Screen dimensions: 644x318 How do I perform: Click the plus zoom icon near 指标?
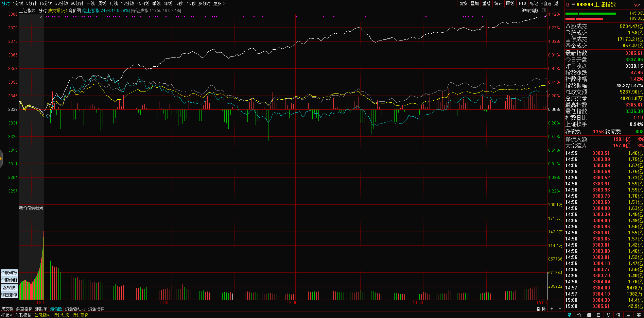pos(552,309)
